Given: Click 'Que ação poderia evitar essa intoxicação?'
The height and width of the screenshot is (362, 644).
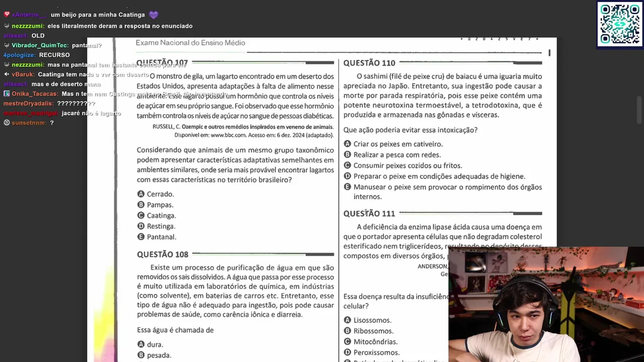Looking at the screenshot, I should pos(411,130).
